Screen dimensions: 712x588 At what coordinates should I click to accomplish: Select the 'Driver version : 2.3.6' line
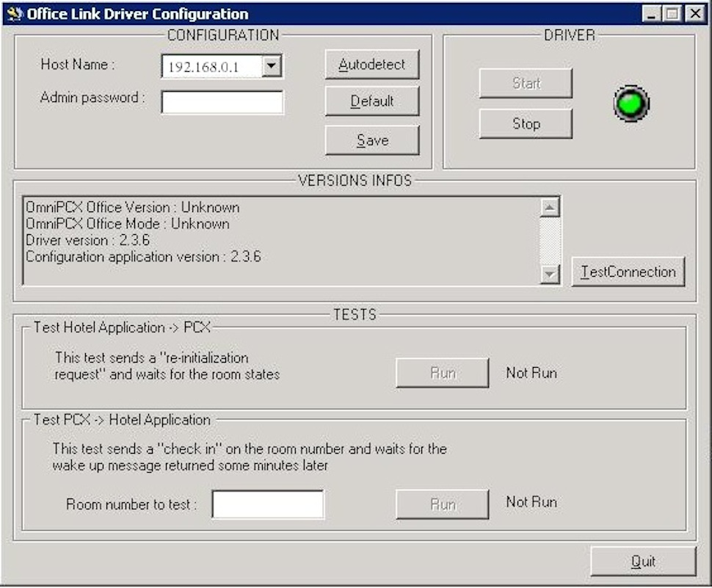click(87, 240)
